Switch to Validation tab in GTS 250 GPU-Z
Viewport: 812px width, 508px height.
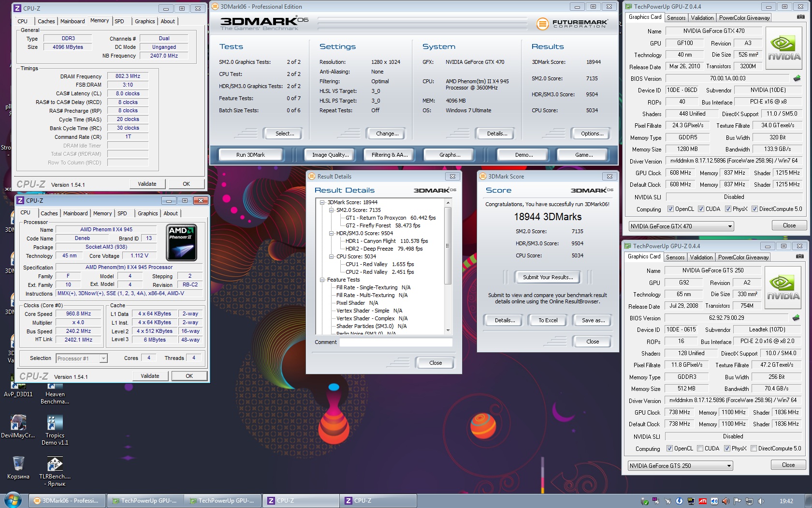(701, 257)
